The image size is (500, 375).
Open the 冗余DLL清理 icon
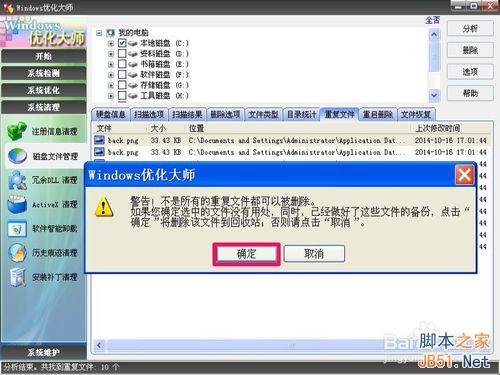pyautogui.click(x=17, y=180)
